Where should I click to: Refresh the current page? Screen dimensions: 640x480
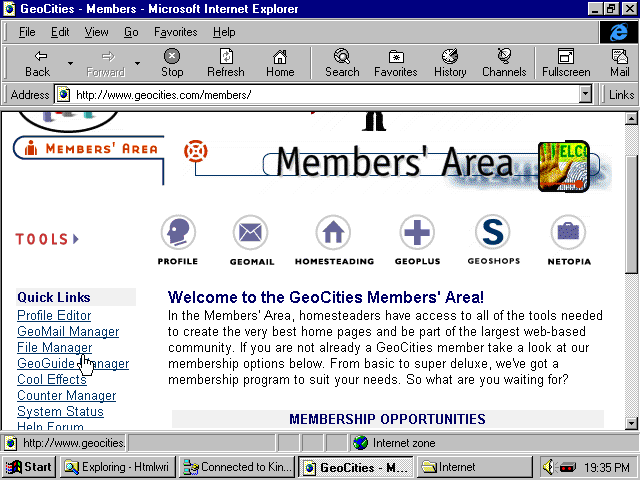pos(226,63)
